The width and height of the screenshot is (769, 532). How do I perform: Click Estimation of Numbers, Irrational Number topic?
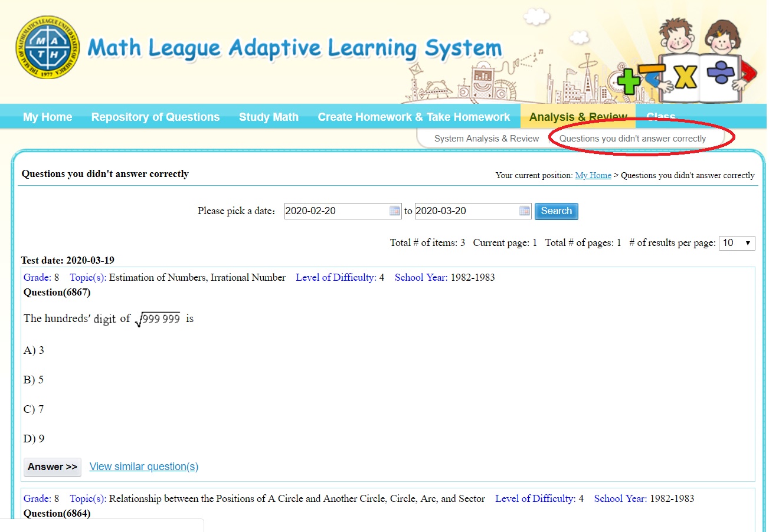click(x=197, y=278)
